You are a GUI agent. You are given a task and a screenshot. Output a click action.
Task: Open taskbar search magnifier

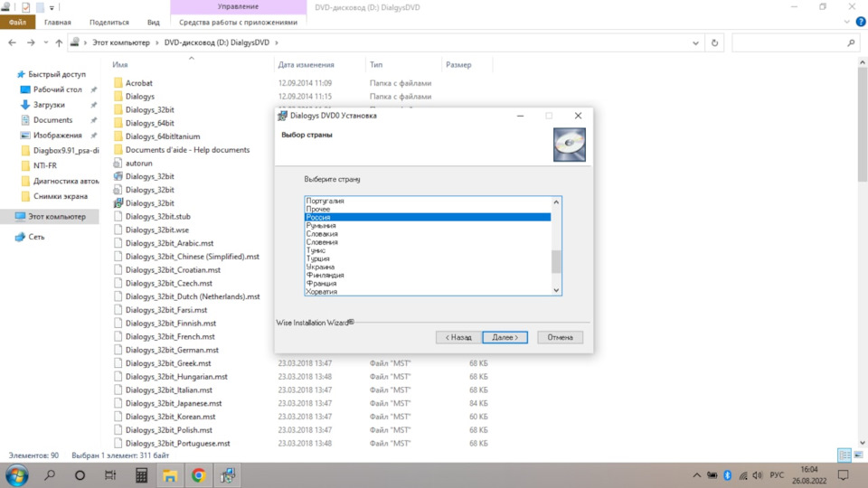[50, 474]
